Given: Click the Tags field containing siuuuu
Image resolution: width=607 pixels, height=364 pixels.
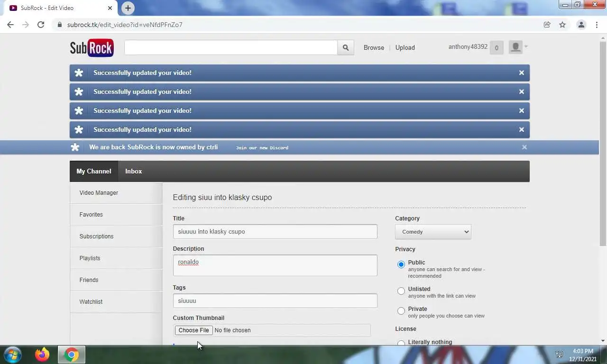Looking at the screenshot, I should point(275,301).
